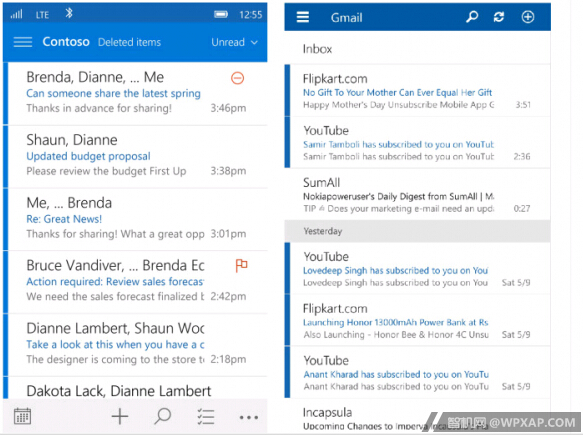This screenshot has width=583, height=435.
Task: Select sender 'Dianne Lambert, Shaun Woc'
Action: [115, 328]
